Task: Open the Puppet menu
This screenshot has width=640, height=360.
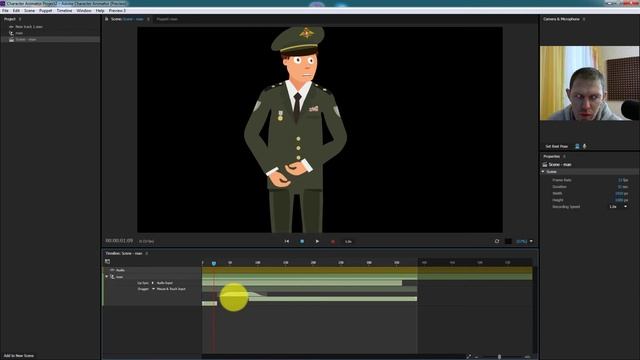Action: tap(45, 11)
